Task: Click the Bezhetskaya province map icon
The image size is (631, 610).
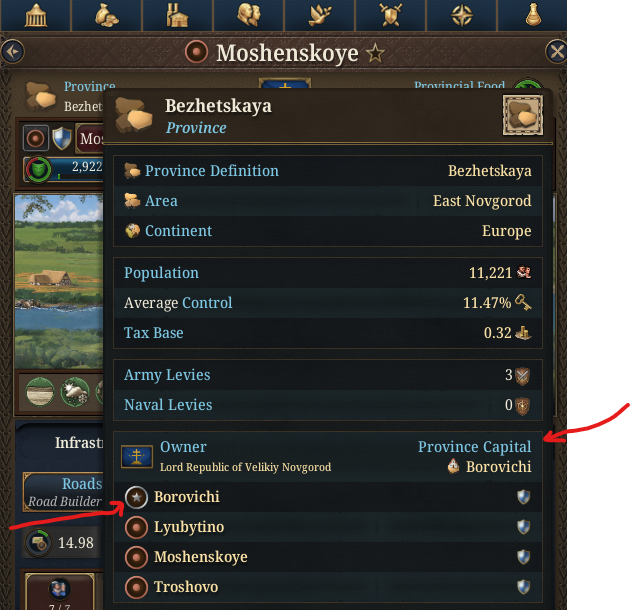Action: [x=523, y=115]
